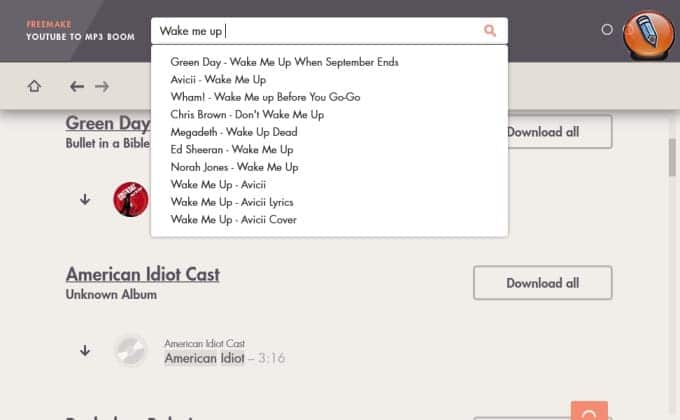Select the Wake Me Up - Avicii suggestion

218,184
